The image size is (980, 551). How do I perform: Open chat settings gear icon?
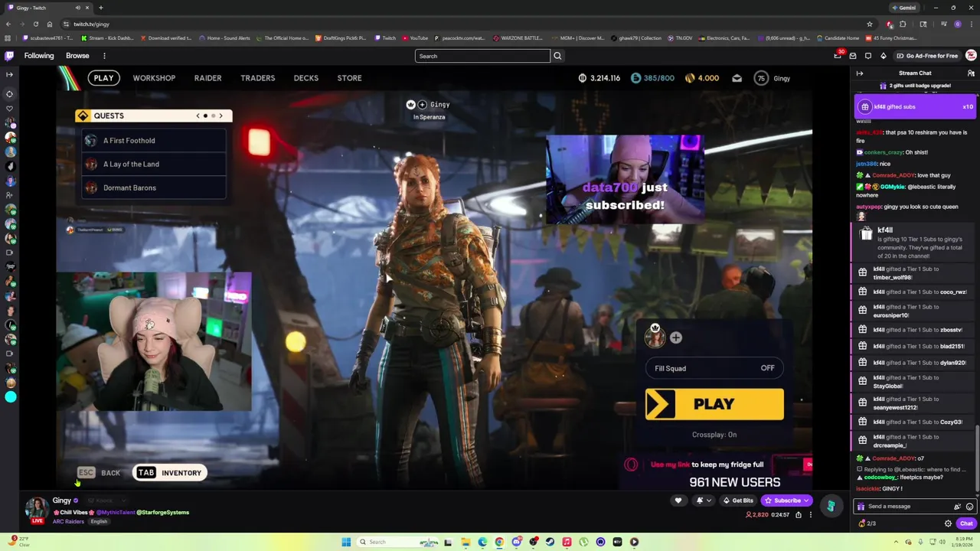click(x=948, y=523)
